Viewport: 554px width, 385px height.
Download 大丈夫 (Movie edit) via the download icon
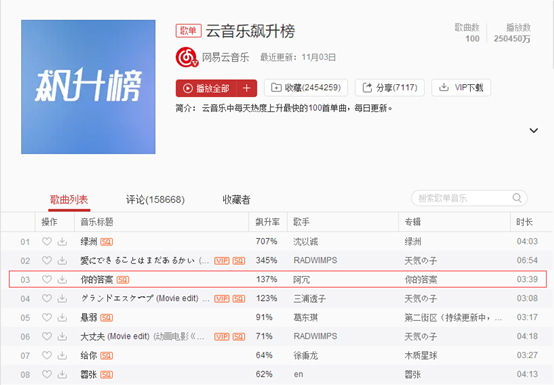pyautogui.click(x=62, y=336)
